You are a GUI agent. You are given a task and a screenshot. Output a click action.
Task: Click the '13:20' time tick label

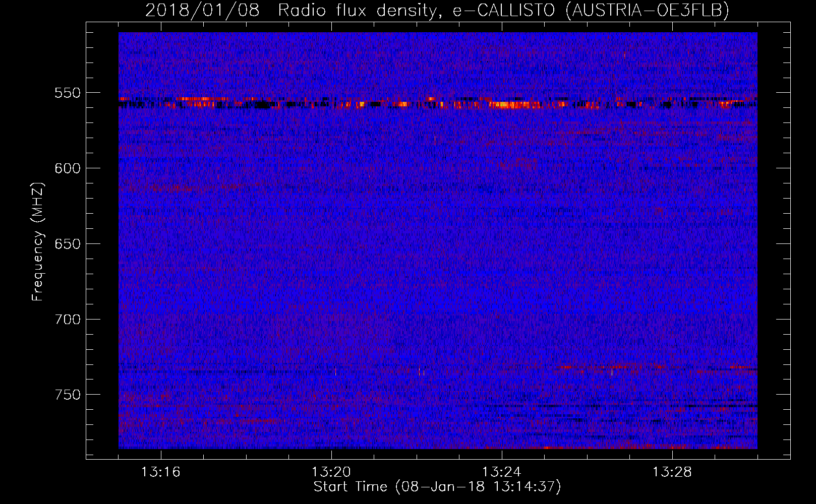(x=331, y=472)
